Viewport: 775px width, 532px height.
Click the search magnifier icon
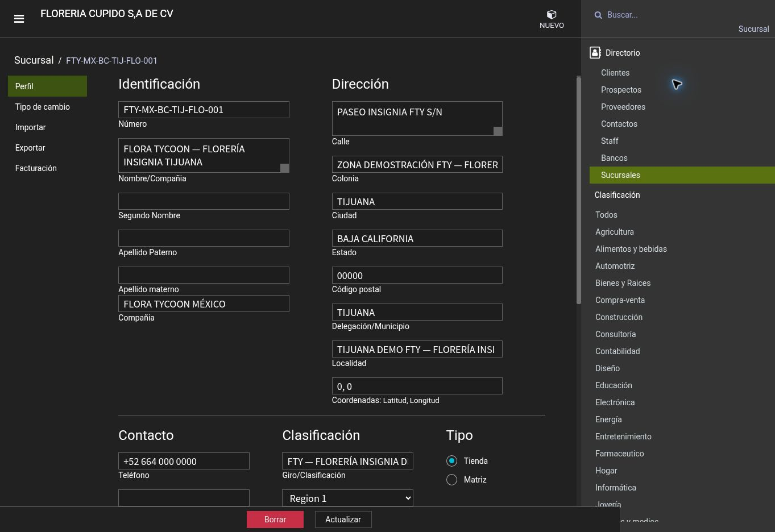(x=598, y=15)
